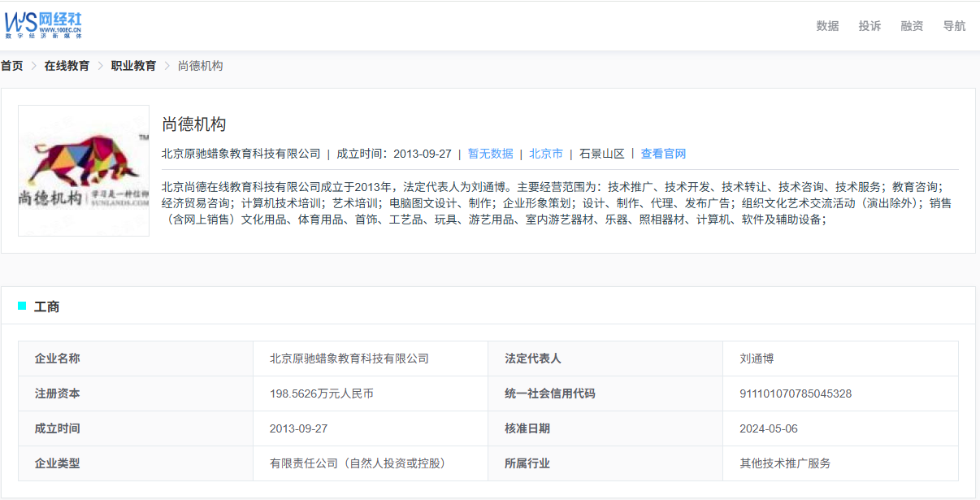Click the 尚德机构 company title heading
Screen dimensions: 980x500
point(193,124)
